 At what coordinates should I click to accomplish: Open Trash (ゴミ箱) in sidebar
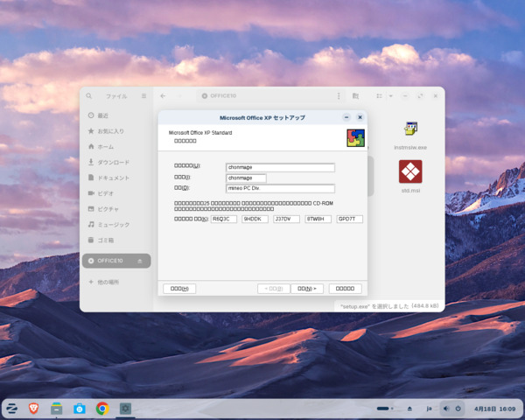click(x=116, y=240)
